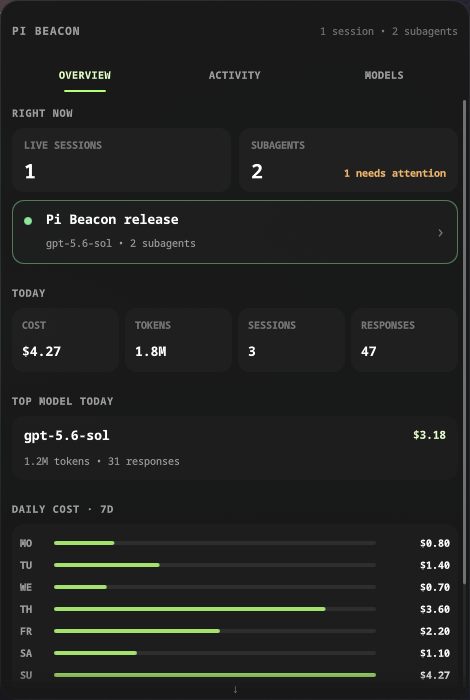Open the Pi Beacon release session

(x=235, y=232)
